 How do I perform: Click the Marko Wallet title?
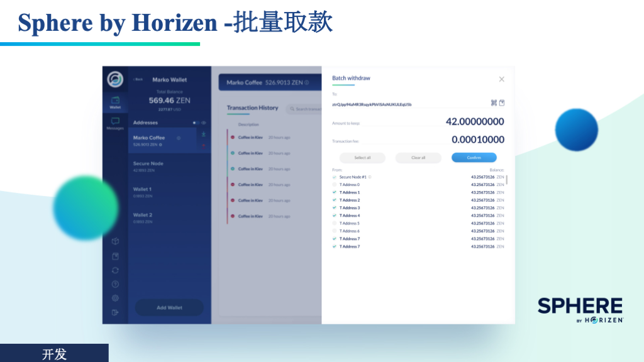(x=170, y=80)
